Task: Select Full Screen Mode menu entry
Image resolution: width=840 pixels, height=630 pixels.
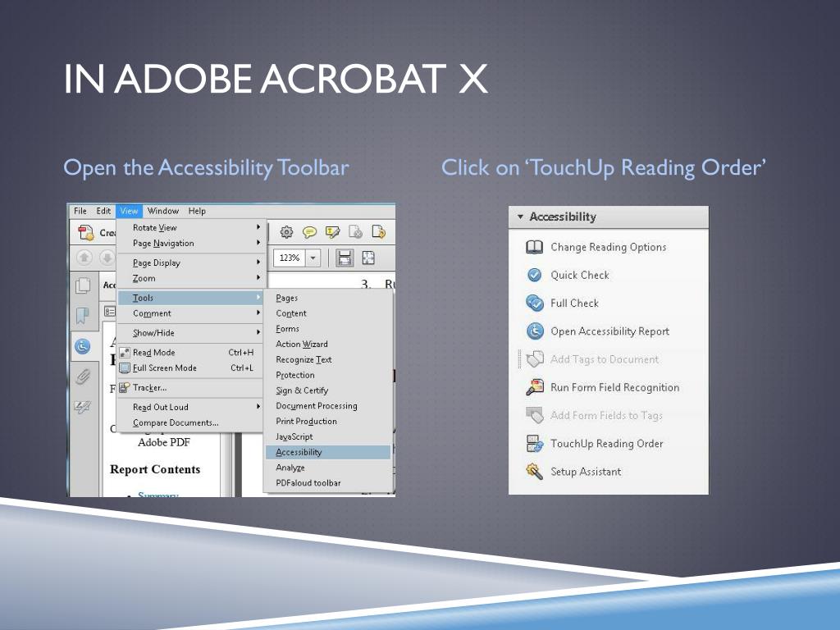Action: [x=190, y=368]
